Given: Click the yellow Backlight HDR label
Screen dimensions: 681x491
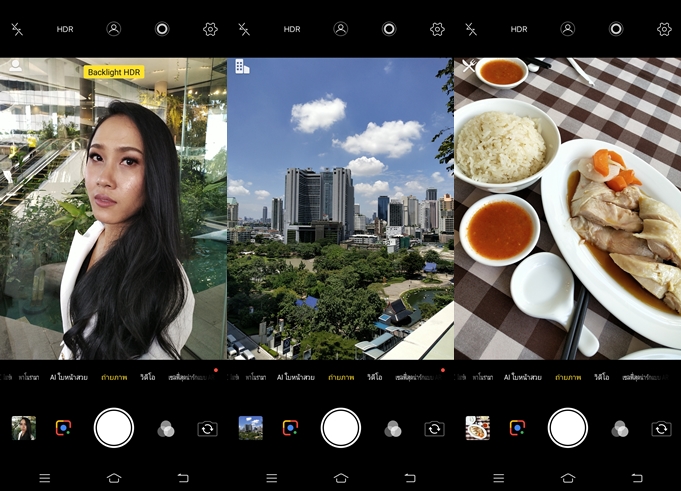Looking at the screenshot, I should [x=114, y=72].
